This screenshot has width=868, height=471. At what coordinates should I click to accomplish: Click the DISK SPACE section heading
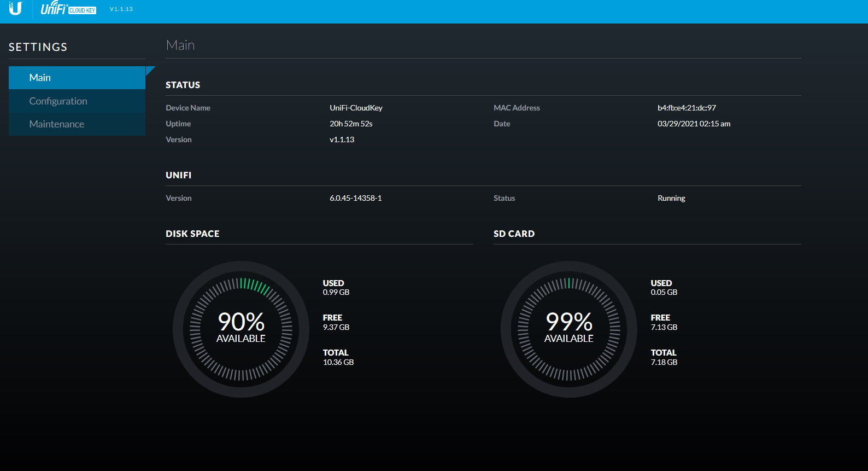192,234
